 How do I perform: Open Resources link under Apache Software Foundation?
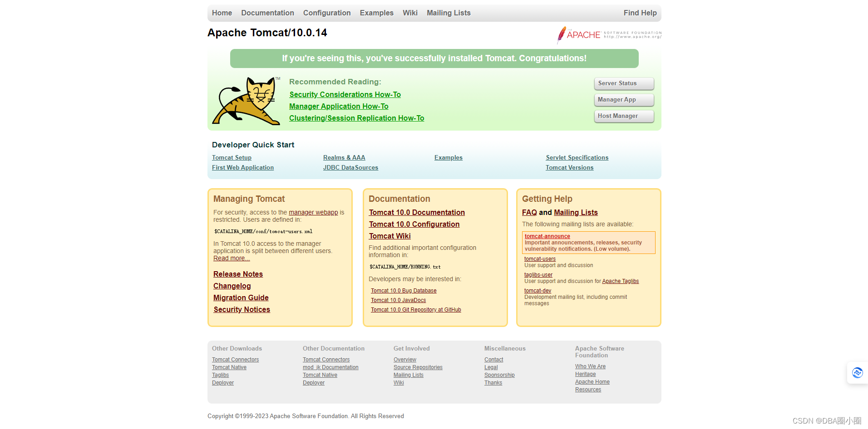[588, 390]
